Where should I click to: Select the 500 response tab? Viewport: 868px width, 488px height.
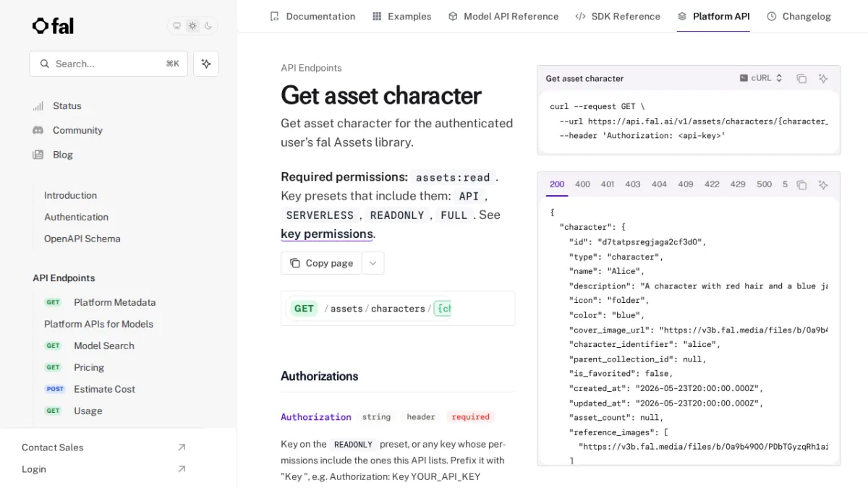click(x=765, y=184)
